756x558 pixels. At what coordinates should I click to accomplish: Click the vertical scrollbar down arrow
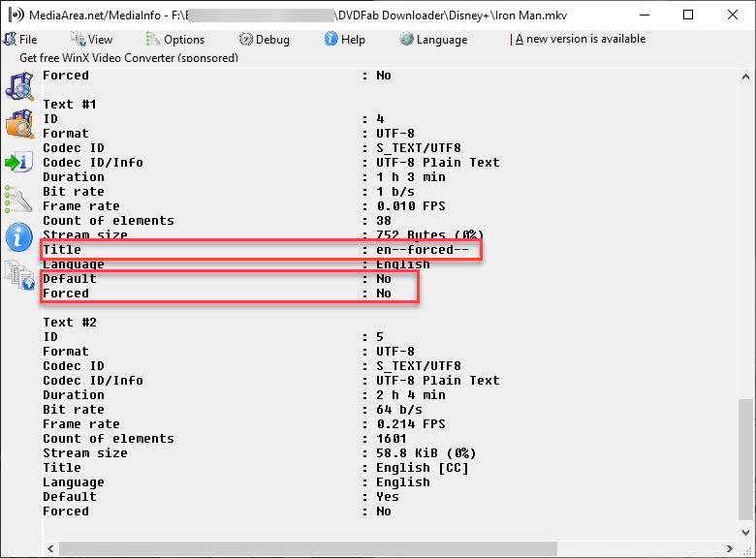[x=745, y=533]
